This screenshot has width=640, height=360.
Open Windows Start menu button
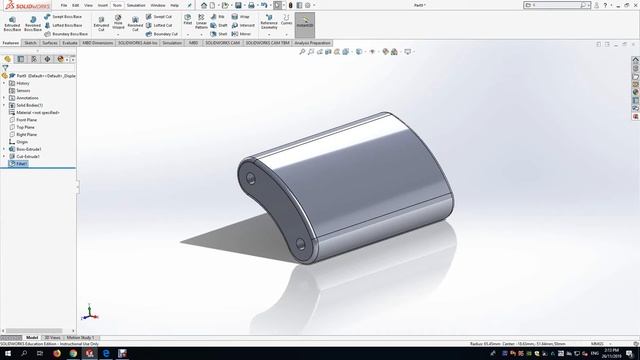point(8,353)
